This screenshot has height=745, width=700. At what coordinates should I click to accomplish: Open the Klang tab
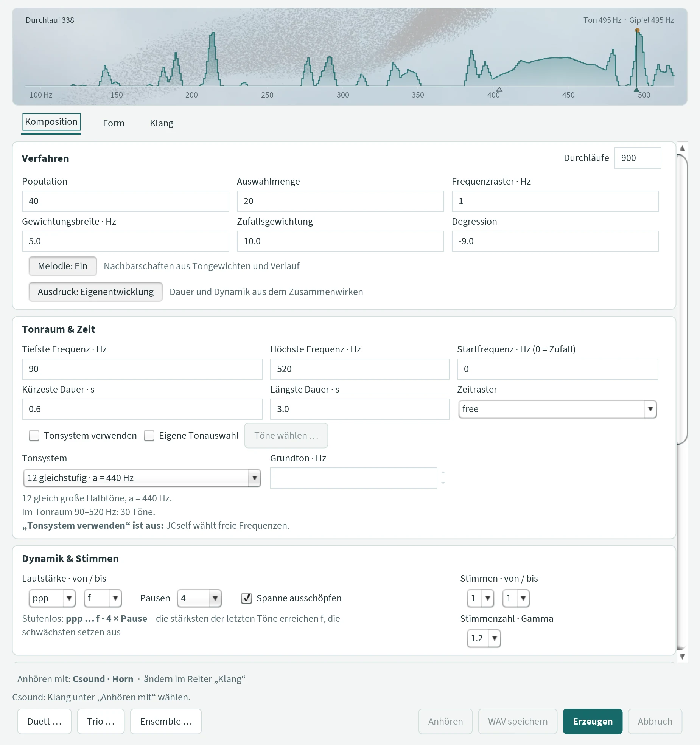[162, 123]
